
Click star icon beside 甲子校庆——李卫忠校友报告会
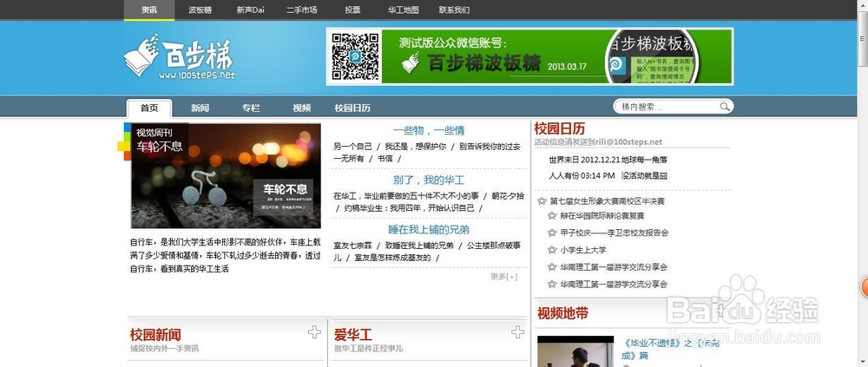pos(552,233)
